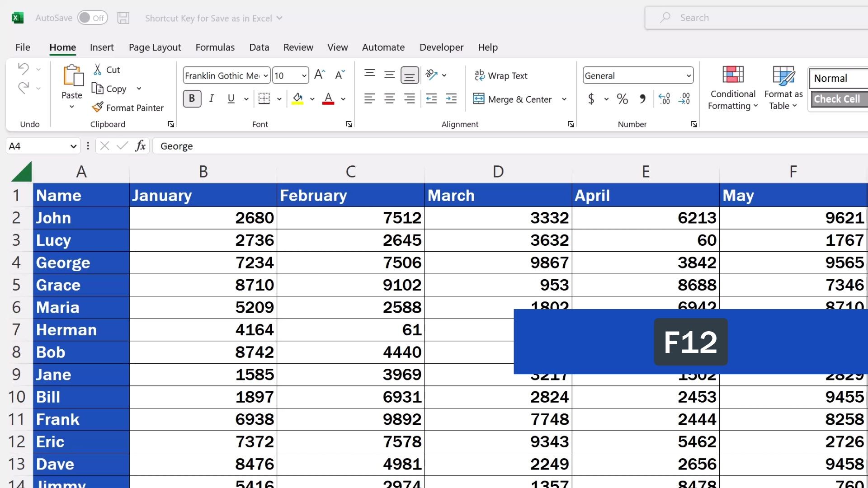The image size is (868, 488).
Task: Open Conditional Formatting
Action: (732, 88)
